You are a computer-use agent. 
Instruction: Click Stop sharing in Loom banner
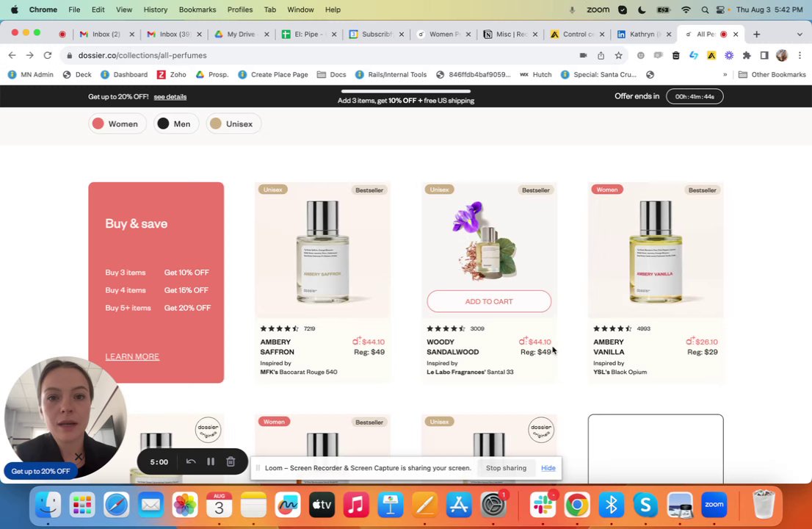pyautogui.click(x=506, y=468)
